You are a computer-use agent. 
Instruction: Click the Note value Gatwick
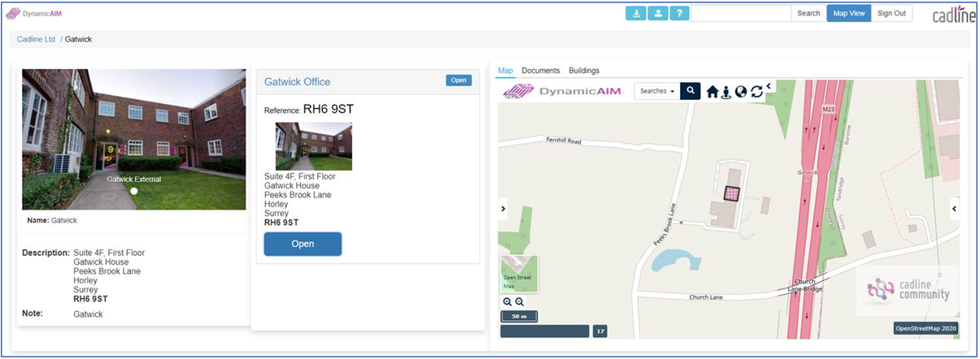pyautogui.click(x=88, y=314)
